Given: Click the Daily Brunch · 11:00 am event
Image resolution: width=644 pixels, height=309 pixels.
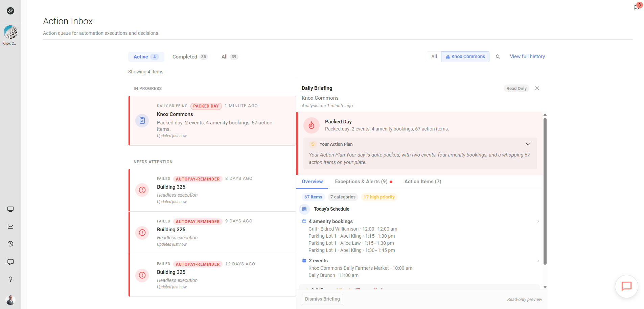Looking at the screenshot, I should (x=333, y=275).
